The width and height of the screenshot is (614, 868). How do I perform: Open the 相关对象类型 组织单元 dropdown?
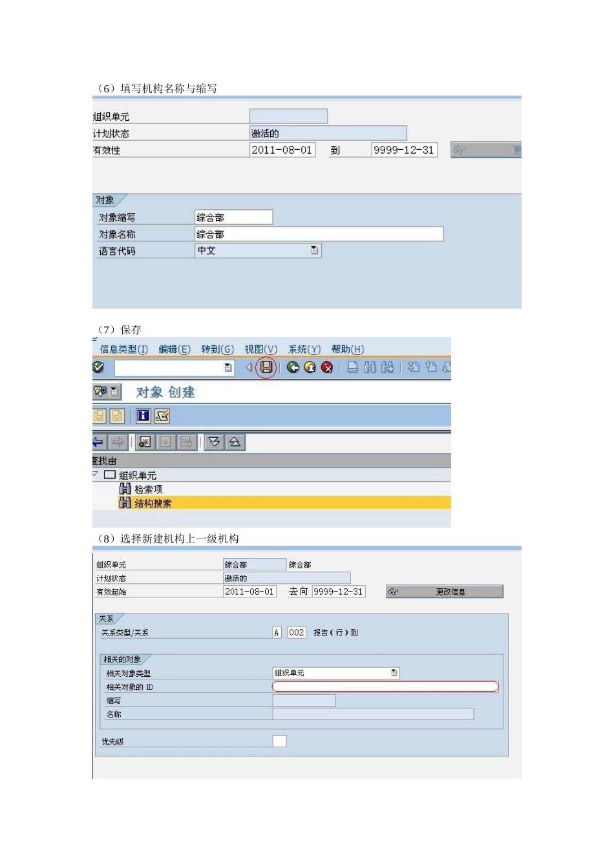[x=394, y=673]
